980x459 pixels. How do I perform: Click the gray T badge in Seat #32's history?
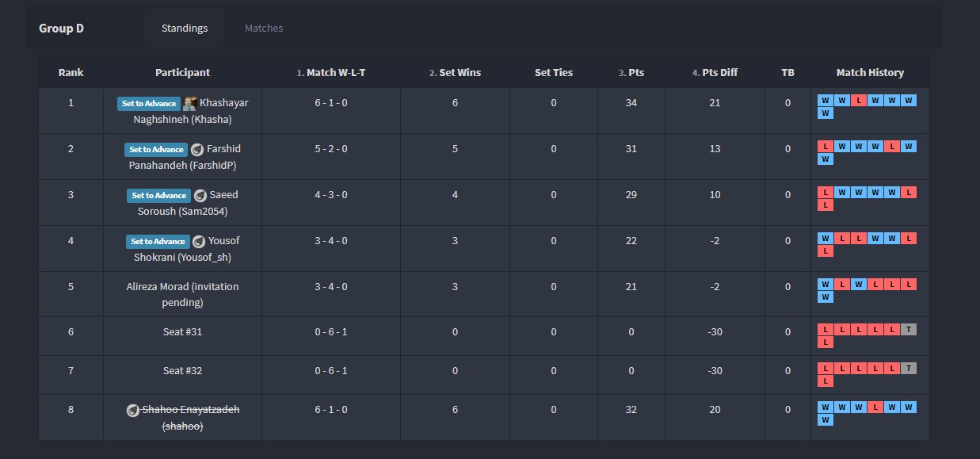[909, 369]
